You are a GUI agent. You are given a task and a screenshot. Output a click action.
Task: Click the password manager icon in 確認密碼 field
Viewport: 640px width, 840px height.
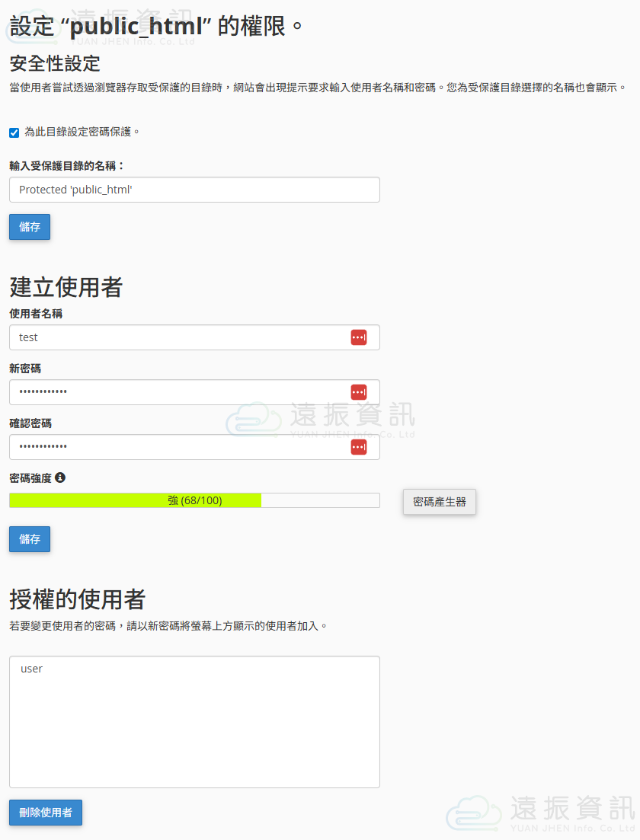click(x=358, y=447)
